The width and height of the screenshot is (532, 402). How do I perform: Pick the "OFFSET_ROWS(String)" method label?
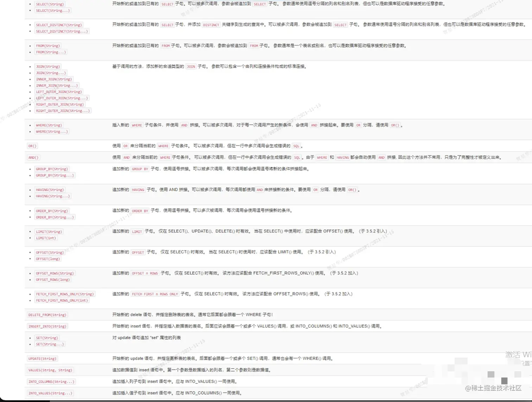tap(55, 273)
